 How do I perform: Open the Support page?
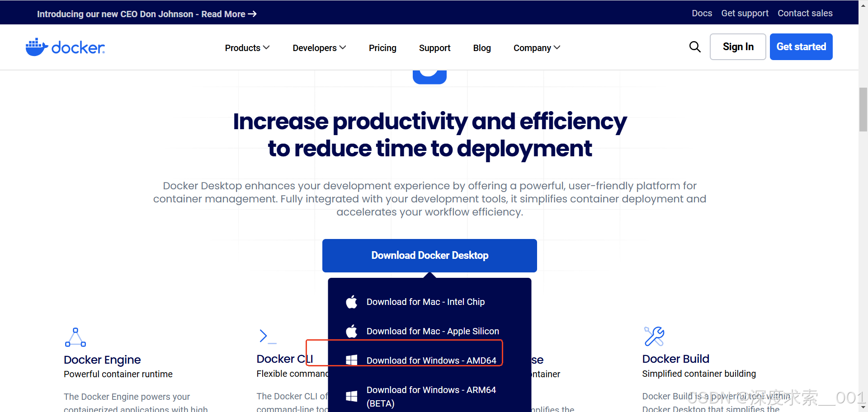pyautogui.click(x=434, y=48)
